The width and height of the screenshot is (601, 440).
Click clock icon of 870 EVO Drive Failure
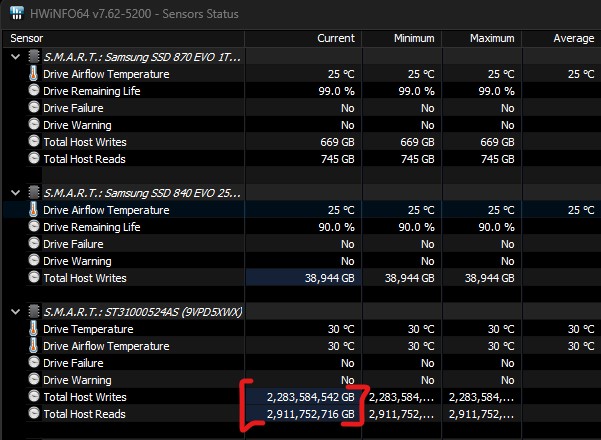tap(34, 107)
